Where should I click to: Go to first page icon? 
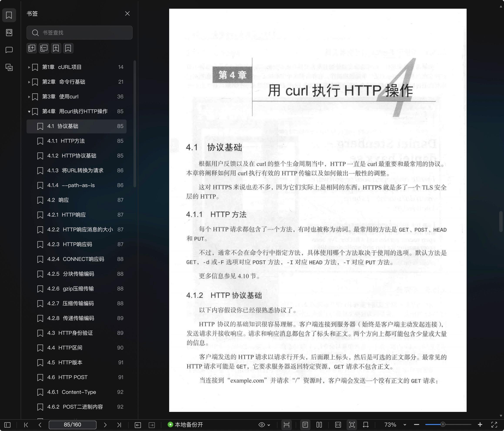(26, 425)
